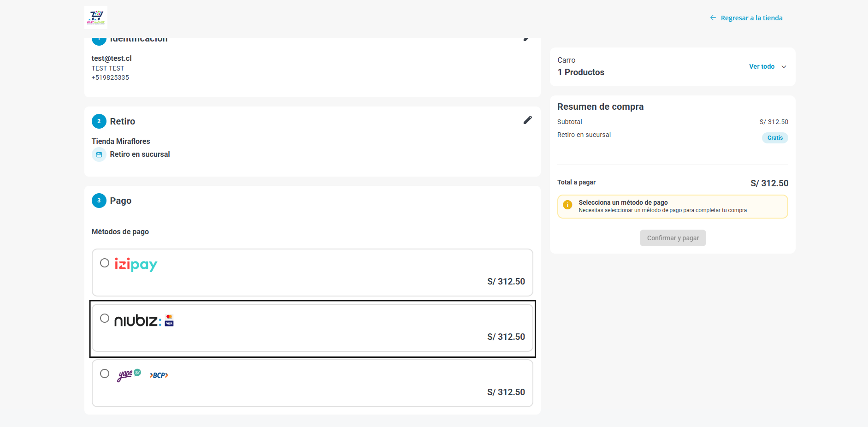868x427 pixels.
Task: Expand cart with Ver todo
Action: [762, 66]
